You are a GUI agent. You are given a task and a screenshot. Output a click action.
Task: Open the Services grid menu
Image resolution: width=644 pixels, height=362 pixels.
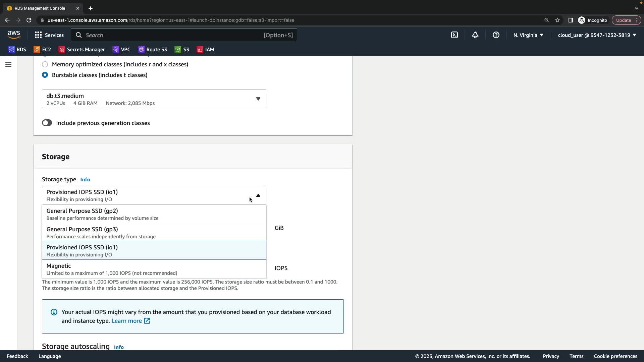tap(49, 35)
